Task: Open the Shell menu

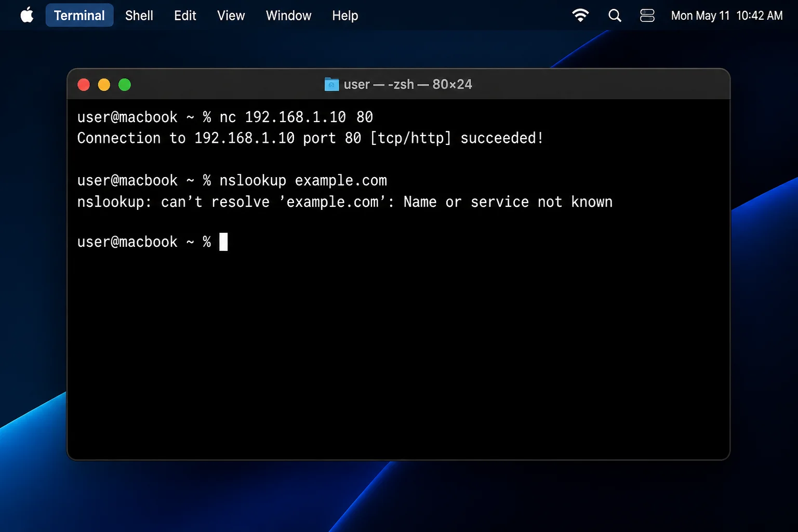Action: (x=139, y=16)
